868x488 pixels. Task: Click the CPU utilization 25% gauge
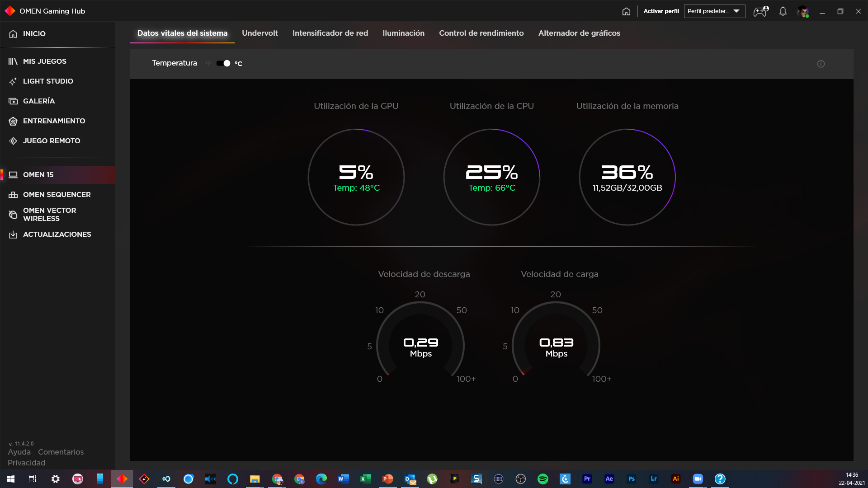(x=492, y=177)
